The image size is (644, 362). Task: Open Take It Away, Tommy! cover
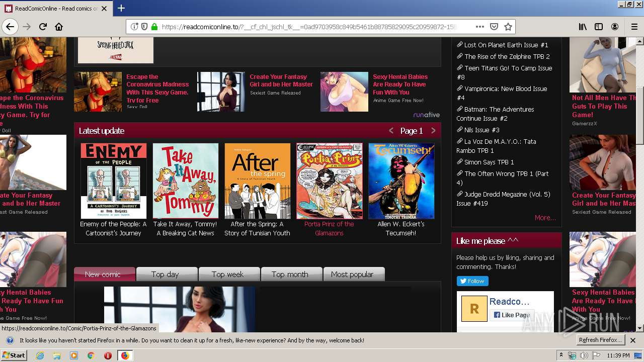coord(186,181)
